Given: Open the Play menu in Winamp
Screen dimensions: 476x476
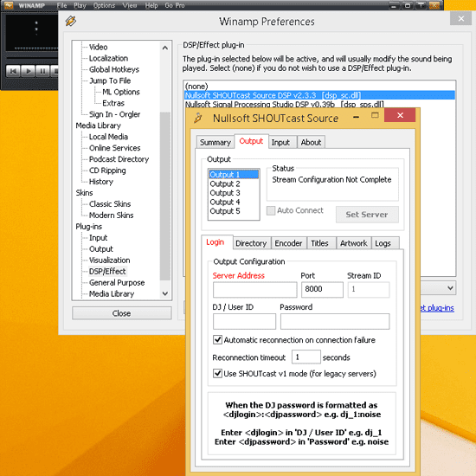Looking at the screenshot, I should pos(80,5).
